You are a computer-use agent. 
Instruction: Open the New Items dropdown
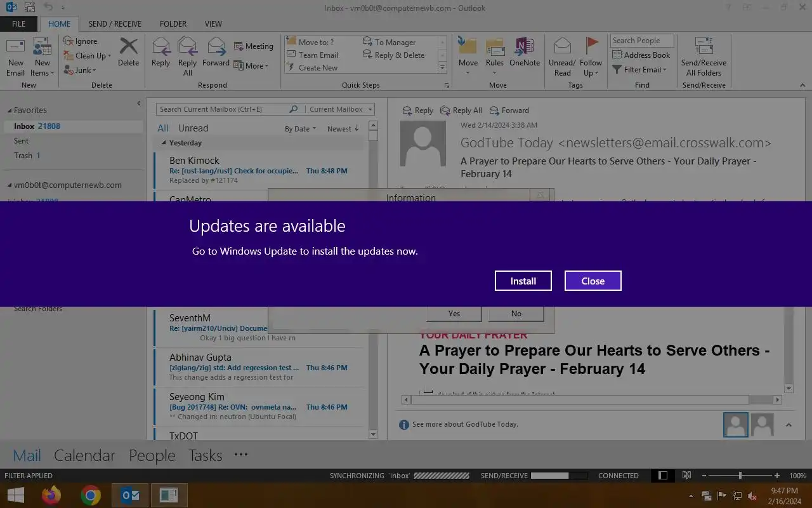pyautogui.click(x=43, y=57)
